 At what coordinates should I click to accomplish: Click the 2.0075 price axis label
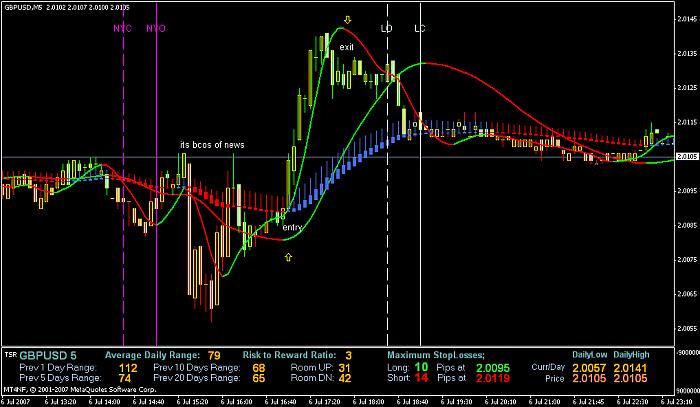pos(688,260)
